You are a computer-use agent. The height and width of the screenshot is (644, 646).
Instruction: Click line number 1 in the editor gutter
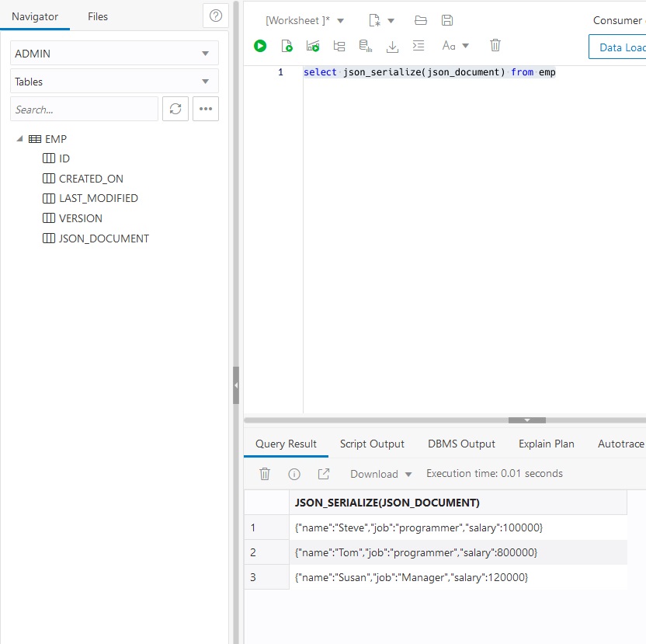280,72
